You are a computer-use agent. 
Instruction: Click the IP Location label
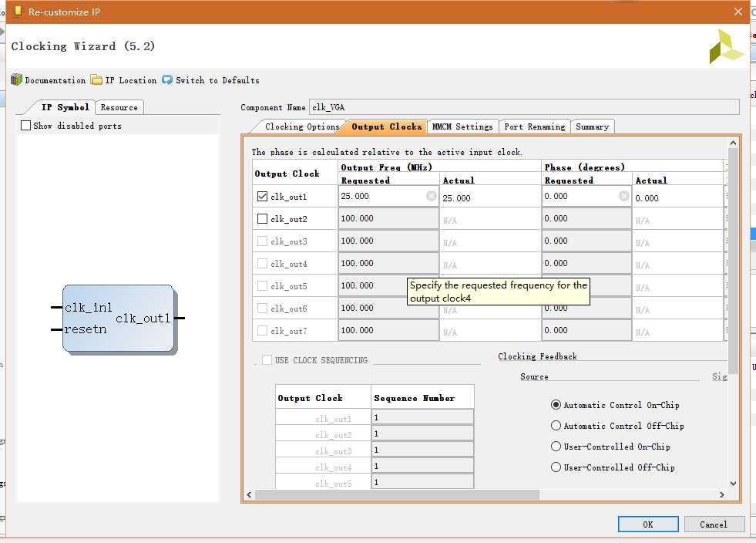click(131, 80)
